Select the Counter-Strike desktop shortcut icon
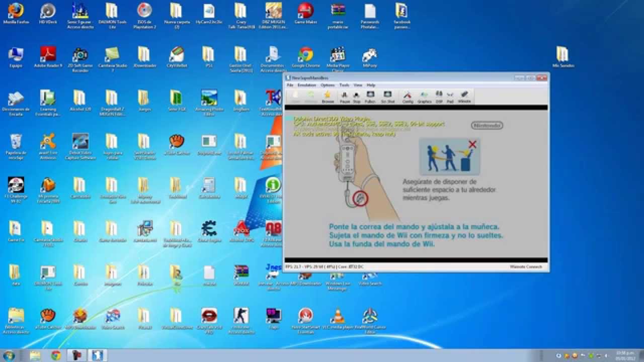 coord(241,321)
